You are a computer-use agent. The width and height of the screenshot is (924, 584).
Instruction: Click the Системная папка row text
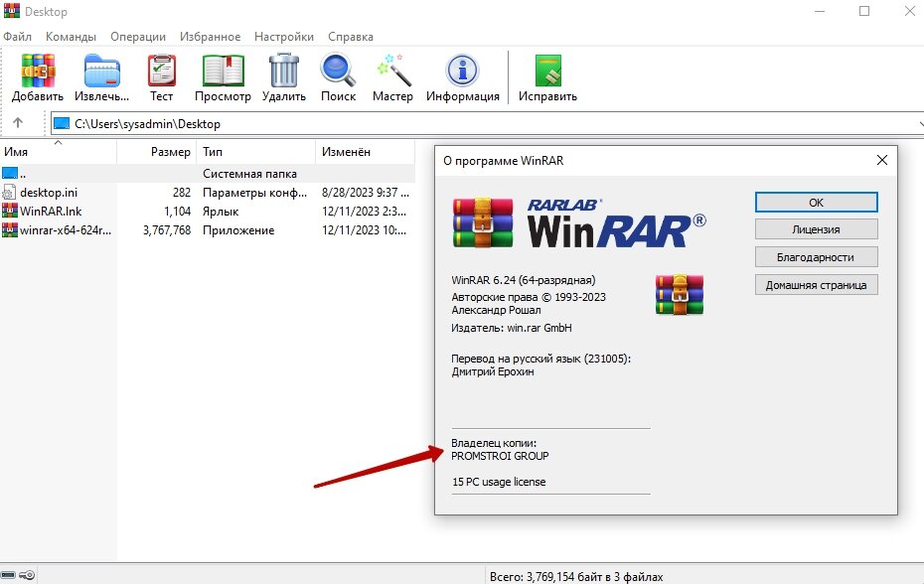249,173
